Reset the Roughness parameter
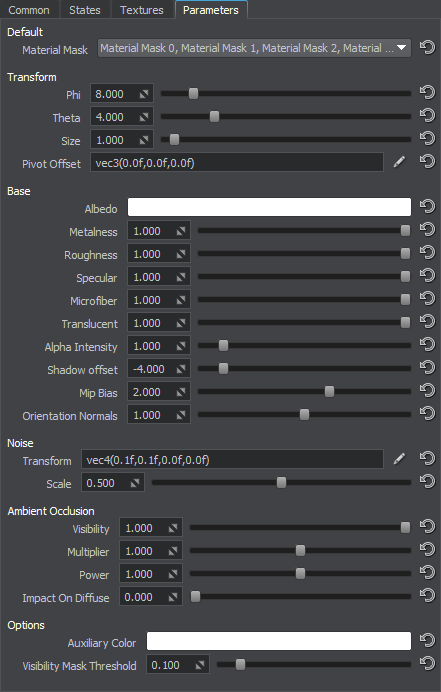Screen dimensions: 441x692 (x=427, y=253)
